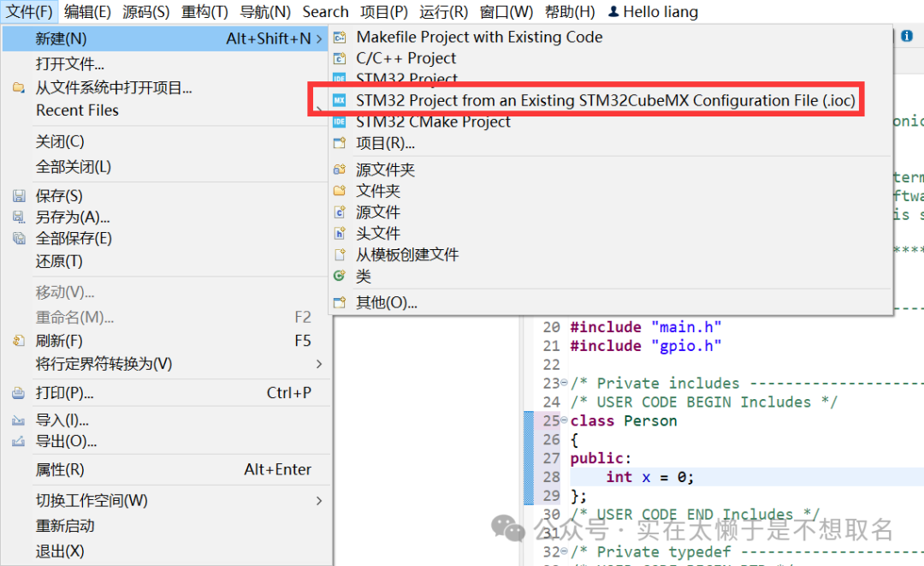Click the 刷新(F) refresh icon
Screen dimensions: 924x566
pos(19,341)
